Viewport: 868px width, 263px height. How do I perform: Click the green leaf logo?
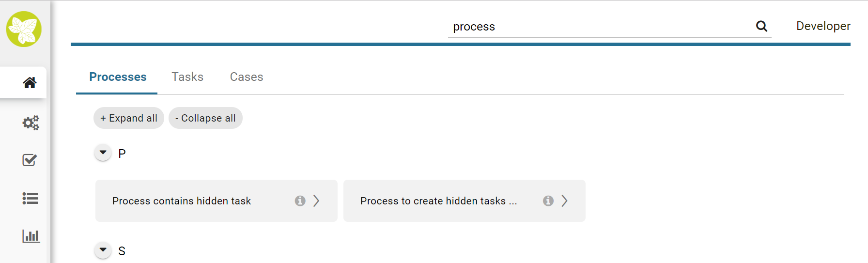click(24, 29)
